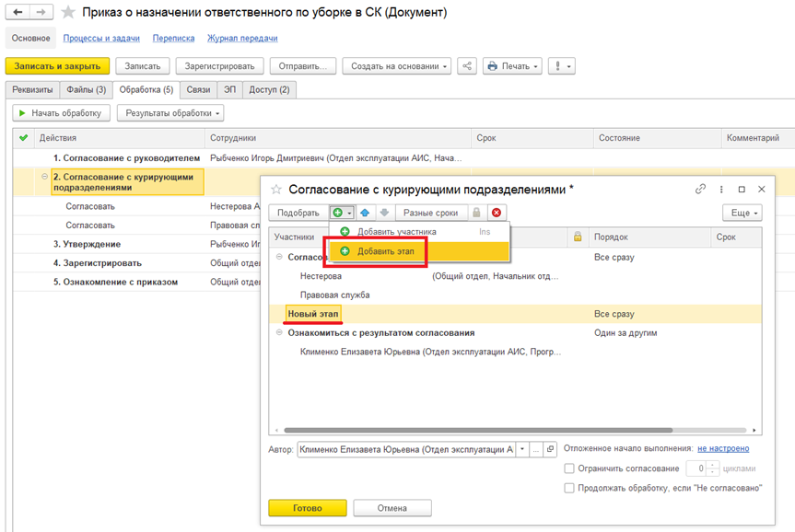Select the Обработка (5) tab
This screenshot has width=795, height=532.
point(146,89)
